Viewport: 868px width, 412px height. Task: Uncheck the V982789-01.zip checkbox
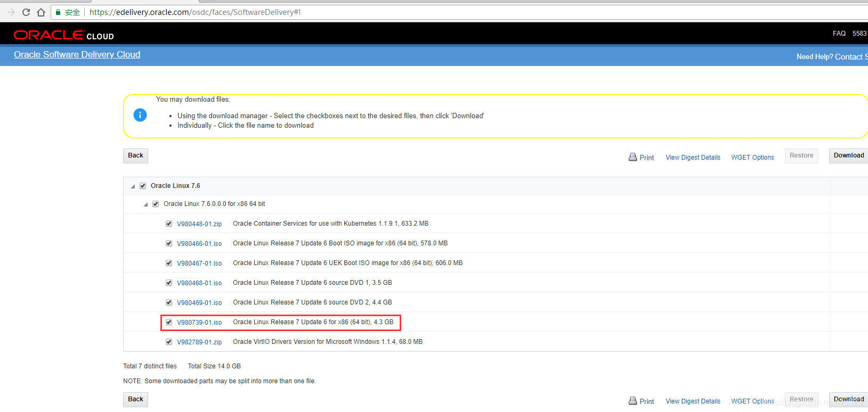[169, 342]
